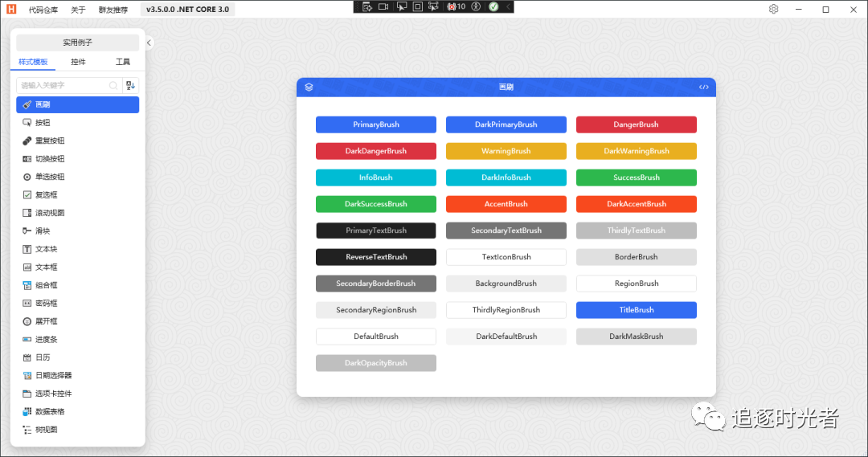
Task: Open the settings gear in title bar
Action: (x=773, y=10)
